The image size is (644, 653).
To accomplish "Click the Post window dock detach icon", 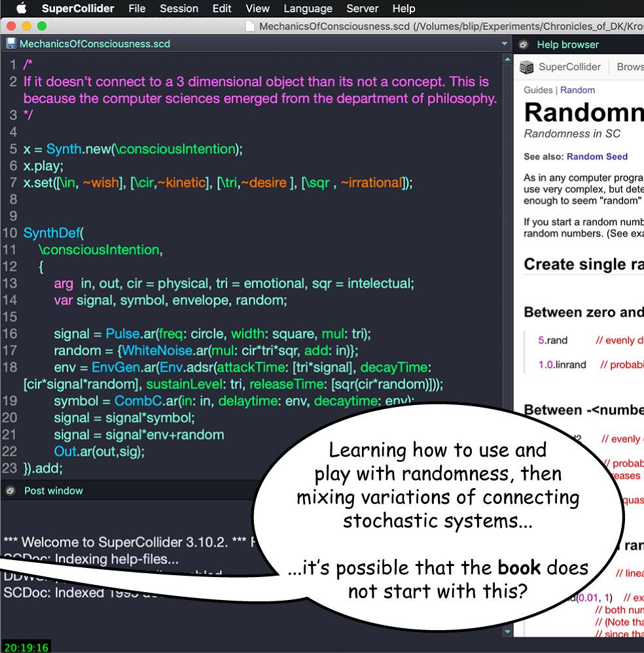I will (10, 491).
